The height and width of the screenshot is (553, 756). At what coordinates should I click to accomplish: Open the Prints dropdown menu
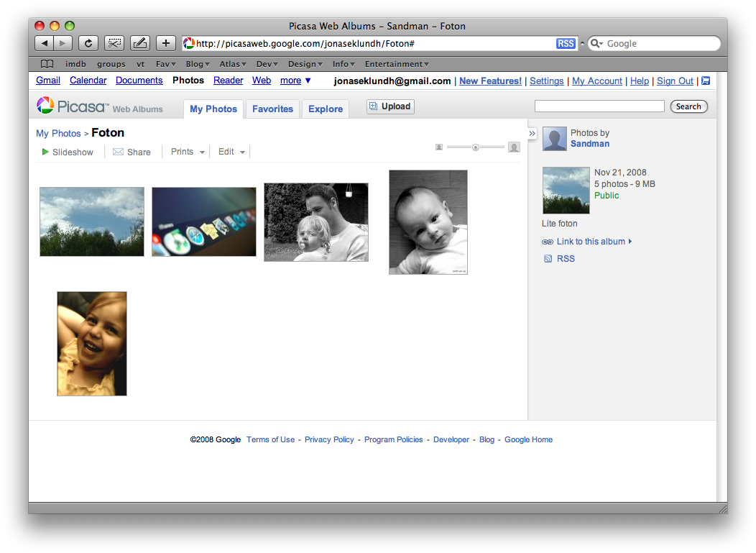(x=188, y=152)
